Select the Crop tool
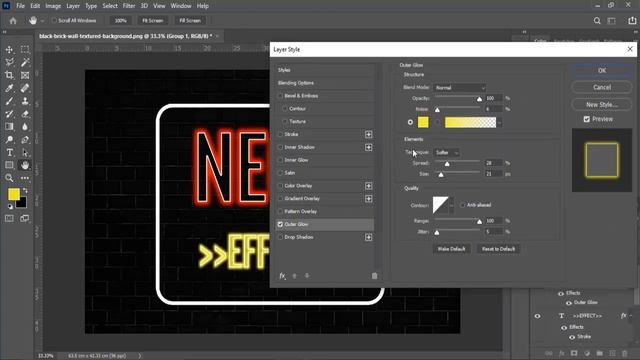 pos(9,75)
